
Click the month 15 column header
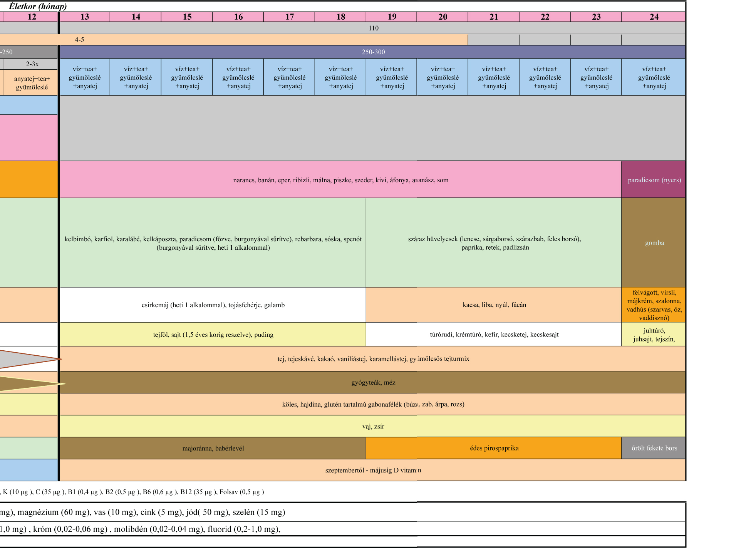(187, 17)
